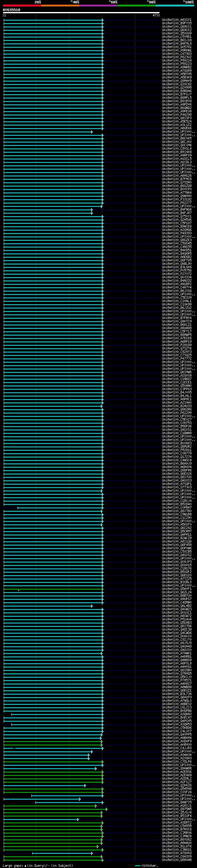Choose hit UniRef100_A9NRB2

pos(177,67)
